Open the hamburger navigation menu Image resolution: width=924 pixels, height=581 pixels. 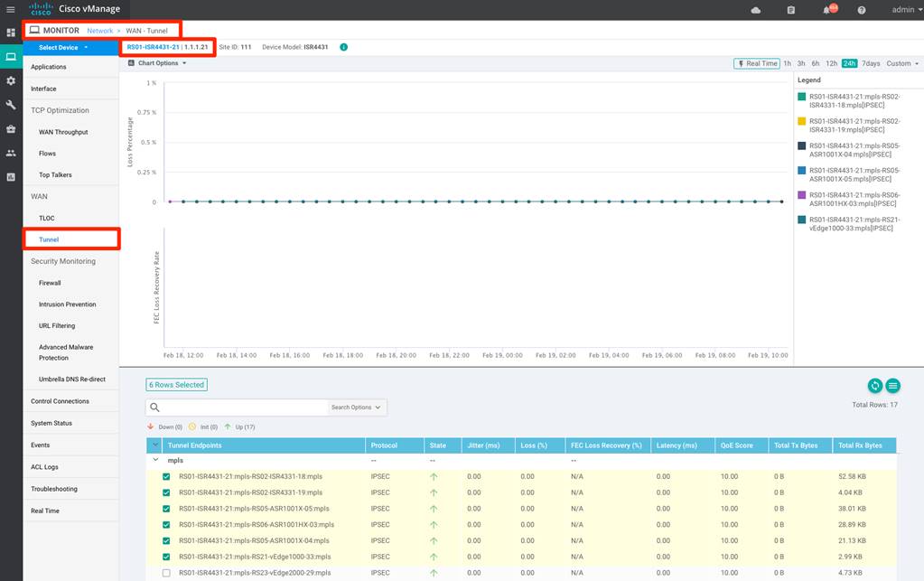click(x=11, y=9)
